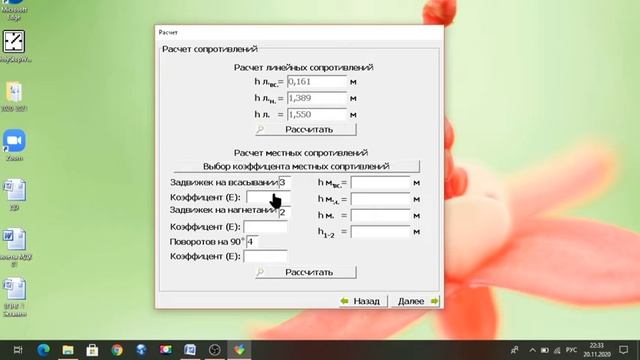Launch Edge from the taskbar

pos(43,350)
